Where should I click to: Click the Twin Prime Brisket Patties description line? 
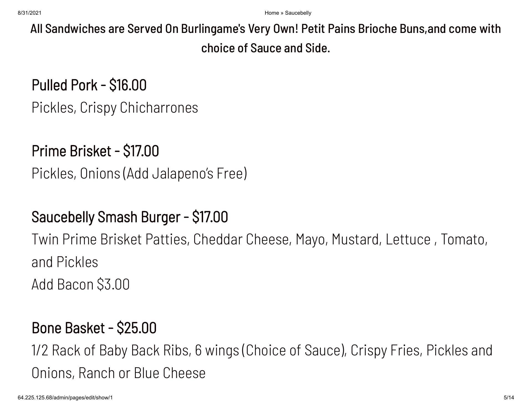coord(260,239)
